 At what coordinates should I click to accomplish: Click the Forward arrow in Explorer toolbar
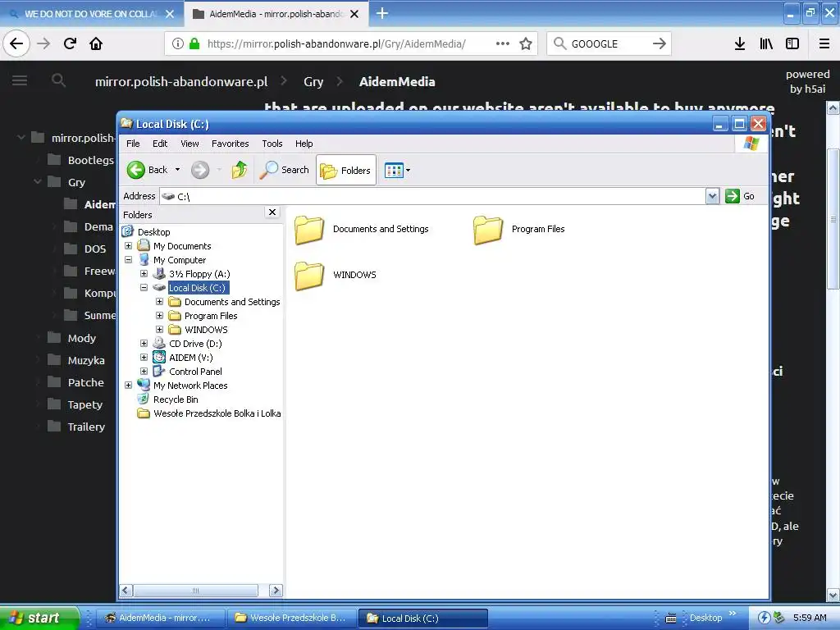coord(200,170)
